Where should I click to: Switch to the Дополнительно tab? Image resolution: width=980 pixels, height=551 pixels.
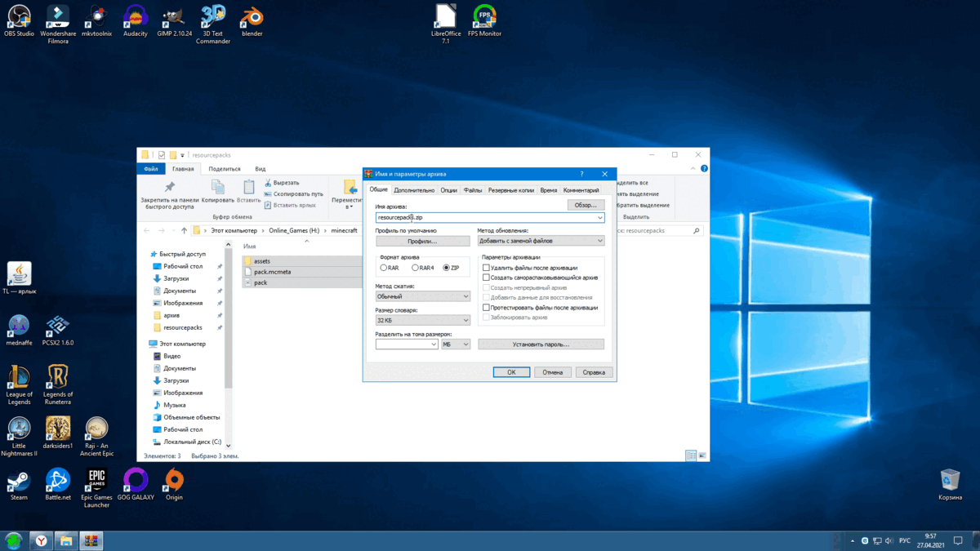pyautogui.click(x=414, y=190)
